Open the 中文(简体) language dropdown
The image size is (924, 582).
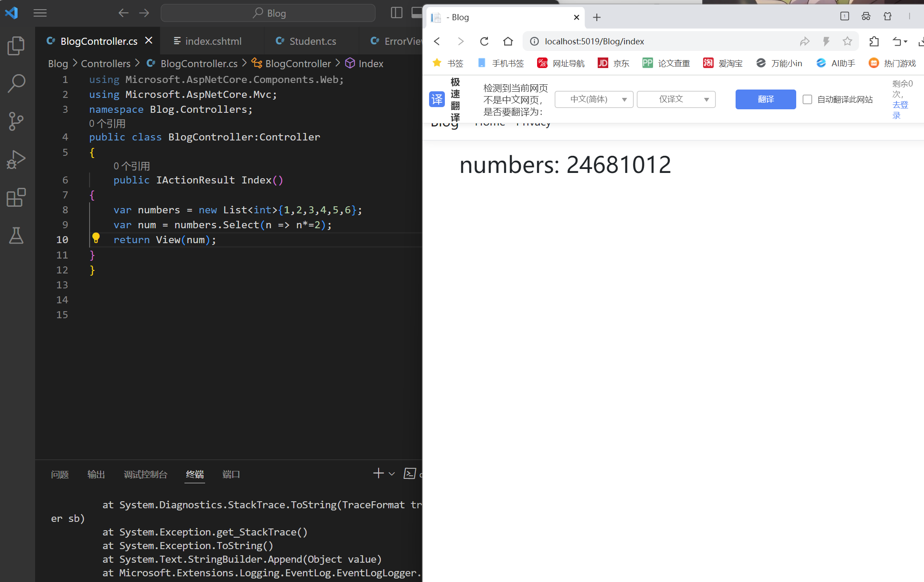pos(594,100)
